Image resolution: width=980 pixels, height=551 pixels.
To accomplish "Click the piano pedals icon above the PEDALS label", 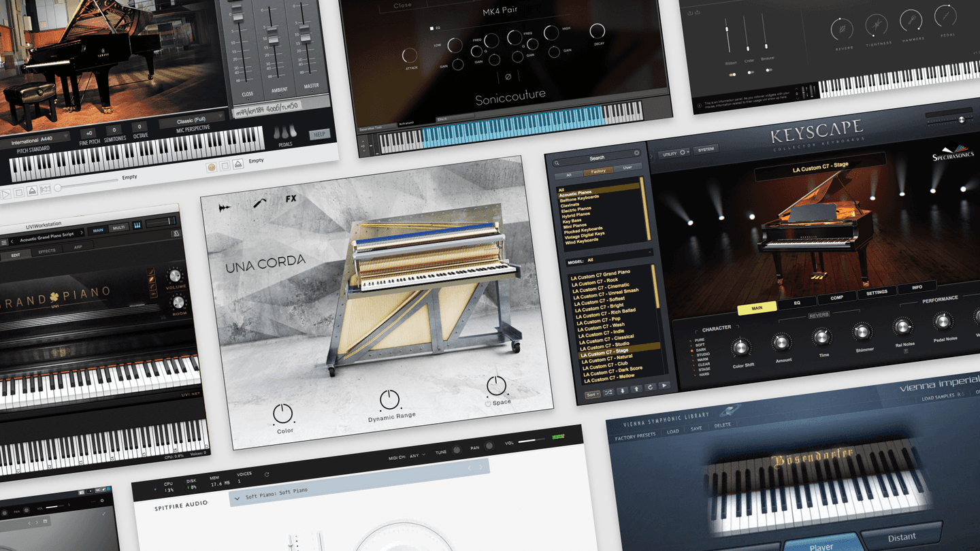I will [x=285, y=132].
